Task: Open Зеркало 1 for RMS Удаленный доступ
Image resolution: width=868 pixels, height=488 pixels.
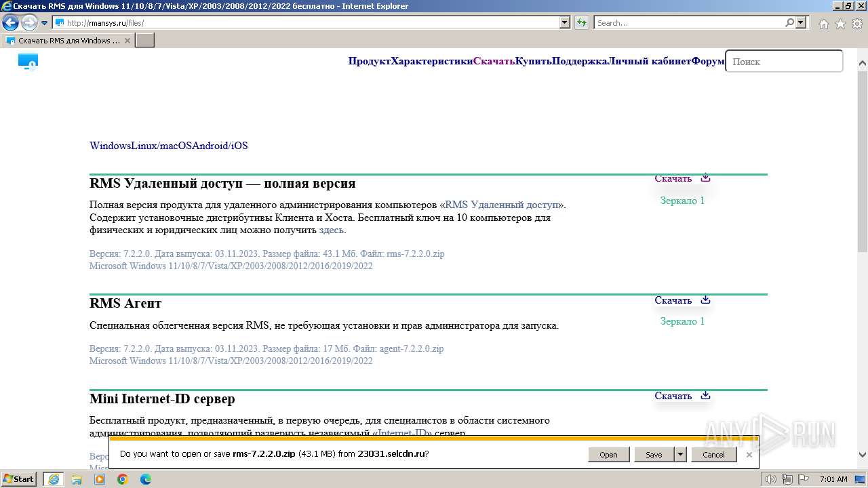Action: [682, 201]
